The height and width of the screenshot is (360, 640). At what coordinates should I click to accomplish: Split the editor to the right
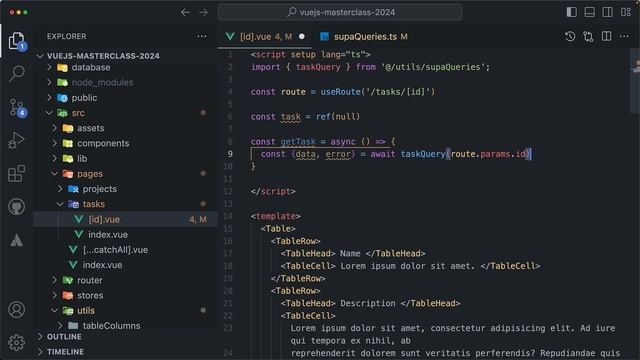[607, 36]
